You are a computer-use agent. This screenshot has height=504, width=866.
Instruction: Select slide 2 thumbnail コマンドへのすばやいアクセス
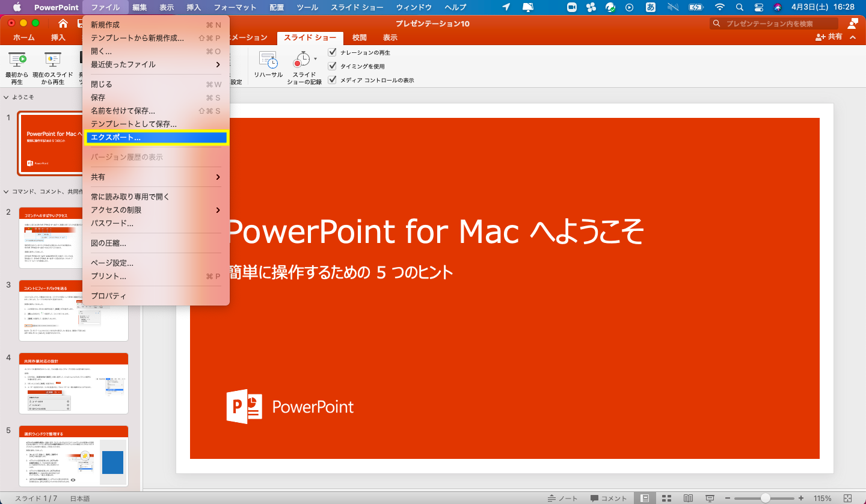pyautogui.click(x=74, y=238)
